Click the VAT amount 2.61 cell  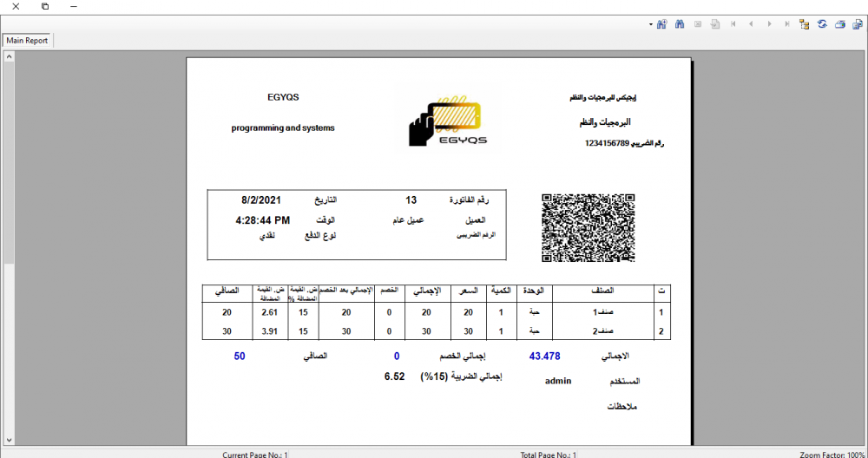click(270, 312)
